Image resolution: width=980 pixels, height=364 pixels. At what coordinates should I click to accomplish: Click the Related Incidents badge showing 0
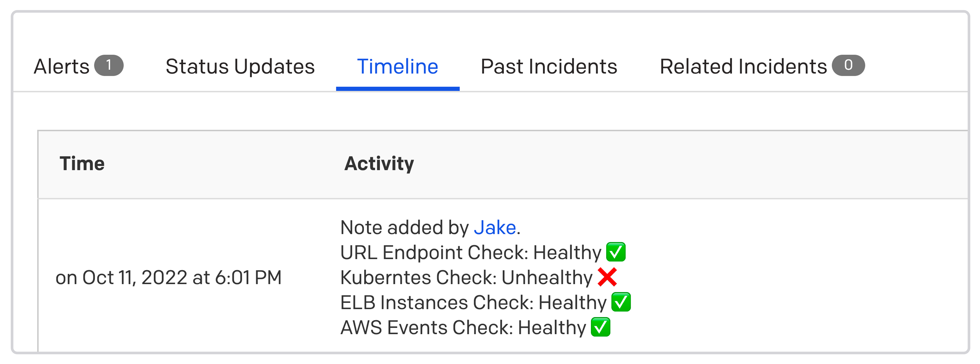click(848, 65)
